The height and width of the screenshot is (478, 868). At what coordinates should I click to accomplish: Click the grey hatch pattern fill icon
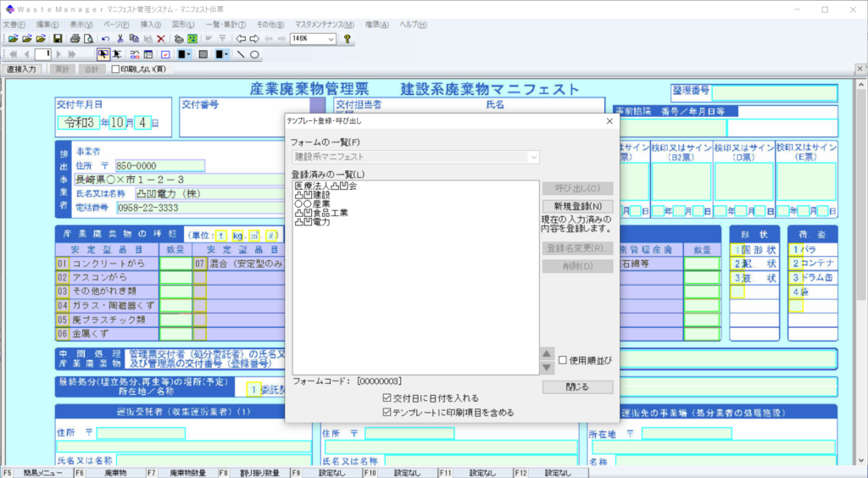tap(203, 54)
